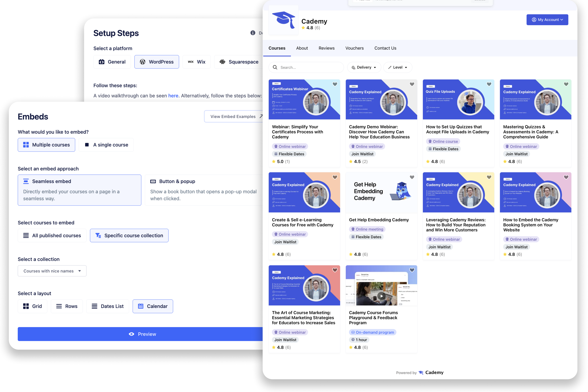Open the Vouchers tab
588x392 pixels.
point(354,48)
